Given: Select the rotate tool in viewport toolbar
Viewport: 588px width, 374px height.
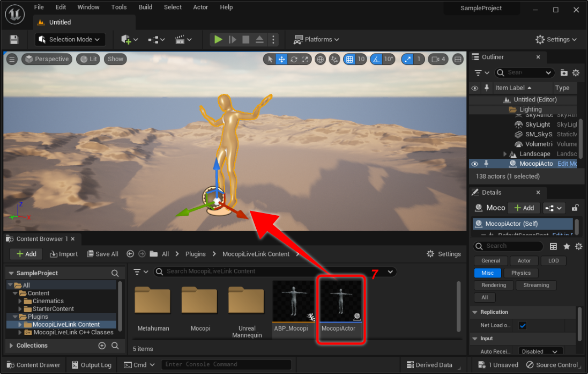Looking at the screenshot, I should [x=294, y=60].
